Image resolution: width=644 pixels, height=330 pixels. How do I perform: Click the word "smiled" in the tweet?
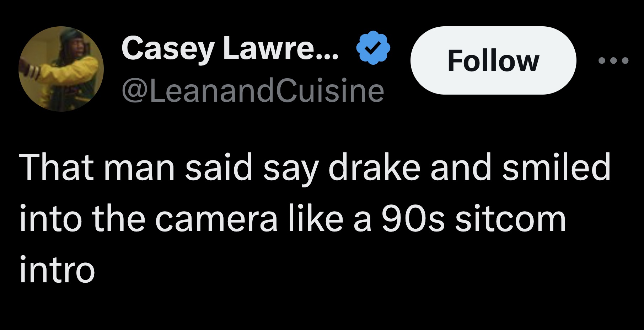click(556, 168)
